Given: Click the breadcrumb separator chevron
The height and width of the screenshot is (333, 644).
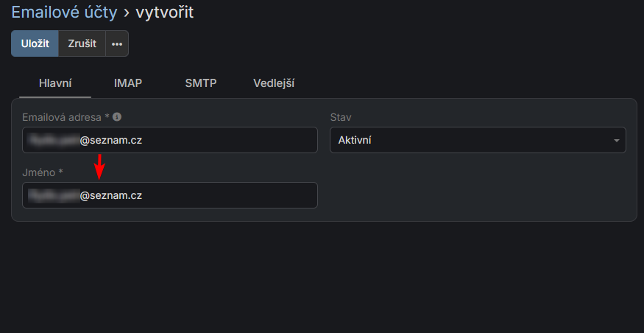Looking at the screenshot, I should (126, 13).
